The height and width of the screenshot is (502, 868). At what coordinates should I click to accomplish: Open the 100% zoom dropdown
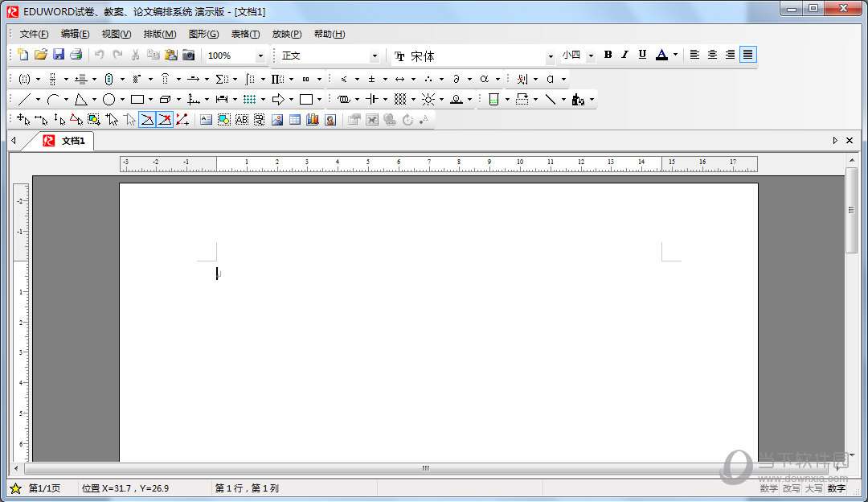tap(260, 56)
